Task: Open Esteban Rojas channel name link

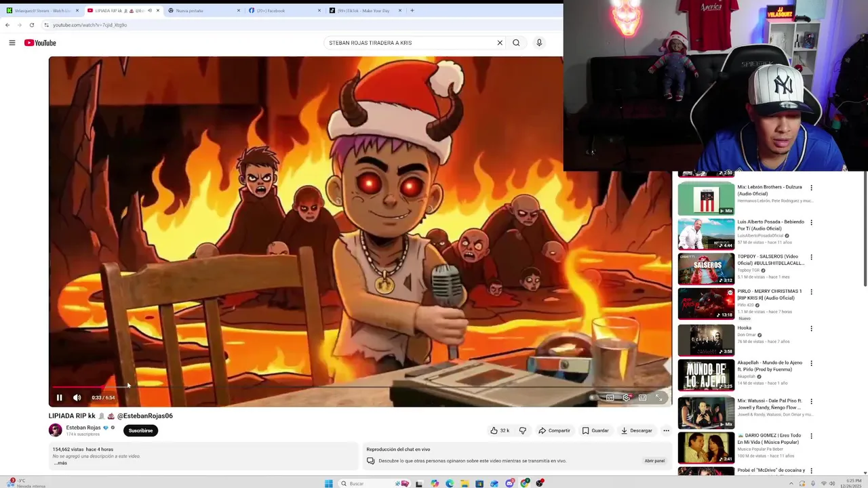Action: (x=83, y=428)
